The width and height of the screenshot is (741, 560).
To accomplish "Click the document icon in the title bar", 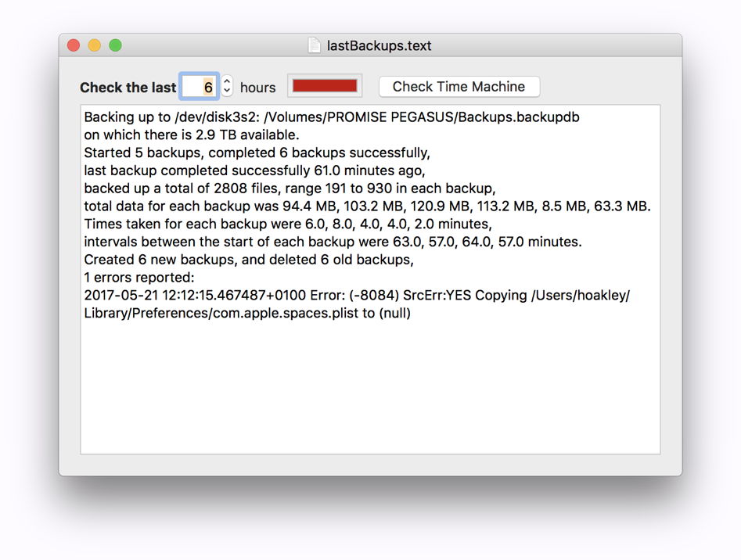I will pos(314,45).
